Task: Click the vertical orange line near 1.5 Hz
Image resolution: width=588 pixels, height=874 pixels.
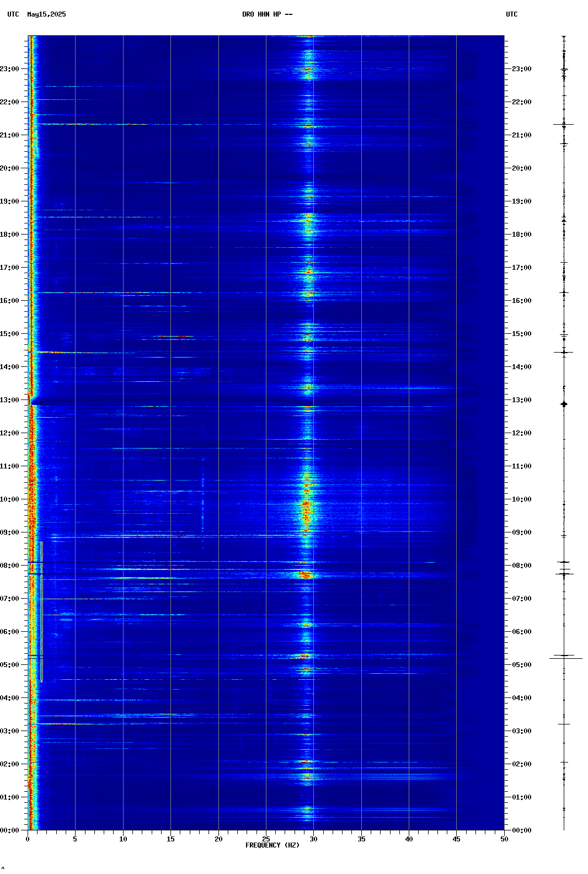Action: pyautogui.click(x=41, y=611)
